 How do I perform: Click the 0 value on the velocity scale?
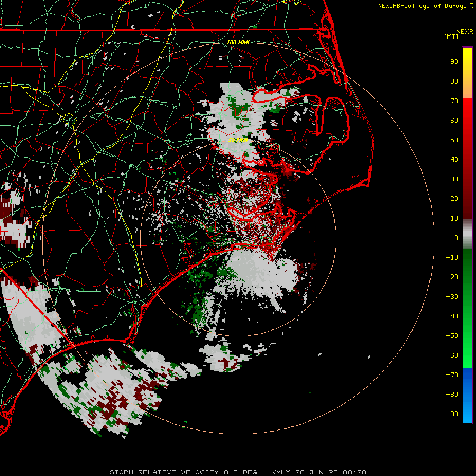456,237
